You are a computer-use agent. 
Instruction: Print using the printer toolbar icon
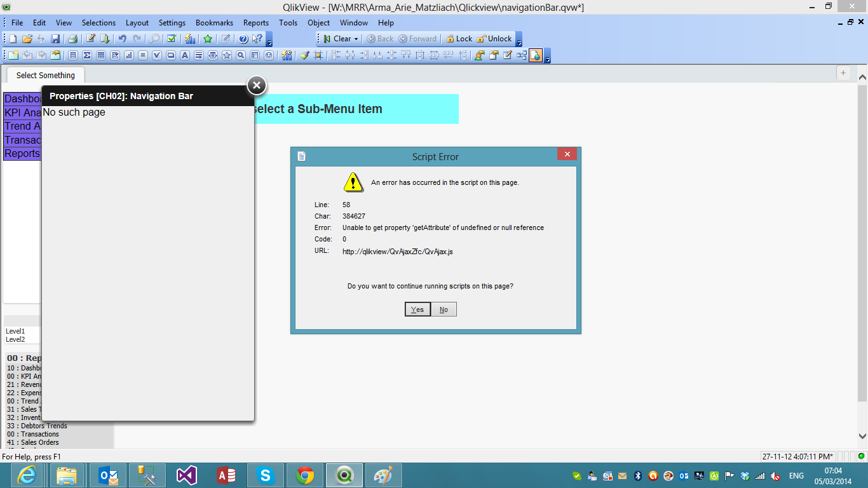pyautogui.click(x=72, y=39)
